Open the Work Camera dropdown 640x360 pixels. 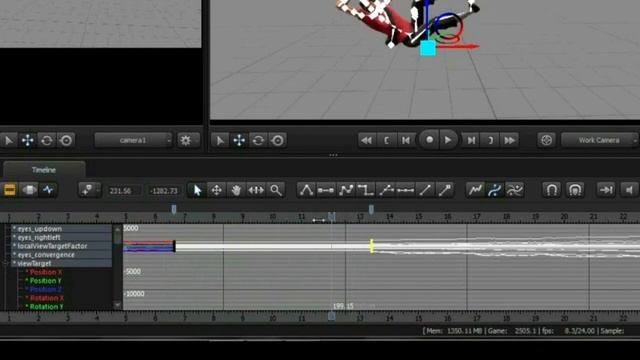click(x=599, y=140)
